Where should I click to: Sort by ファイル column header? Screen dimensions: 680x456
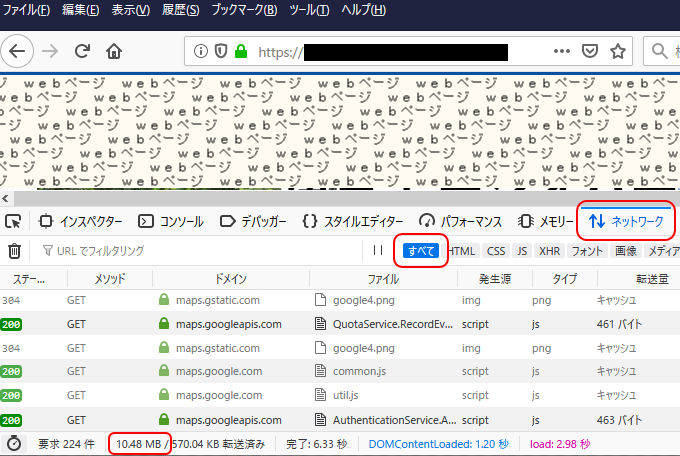coord(383,279)
